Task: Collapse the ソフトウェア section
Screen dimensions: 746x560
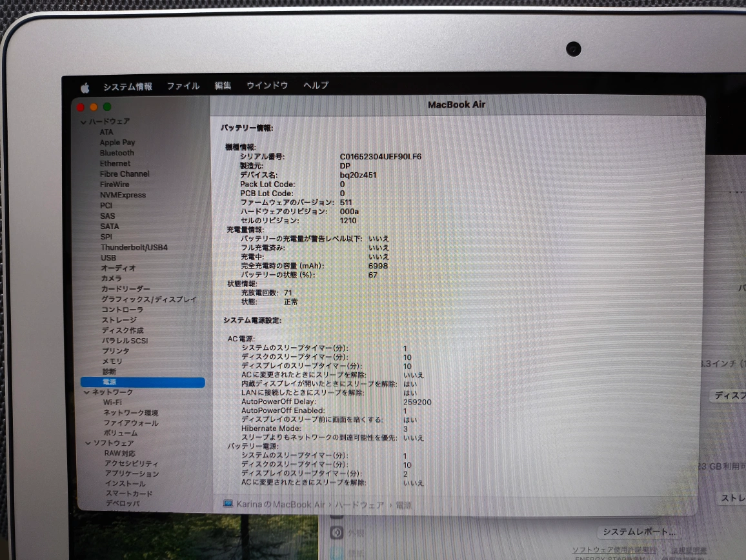Action: (x=88, y=443)
